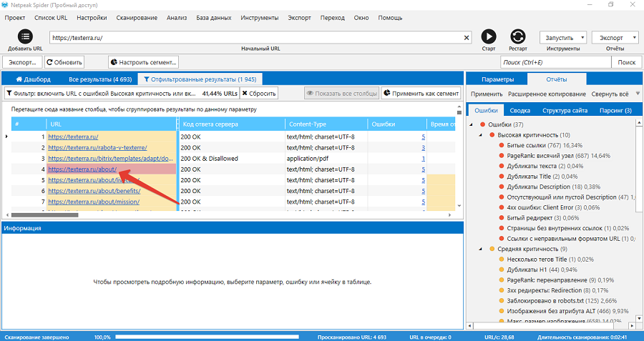Collapse the Средняя критичность node

(x=480, y=249)
